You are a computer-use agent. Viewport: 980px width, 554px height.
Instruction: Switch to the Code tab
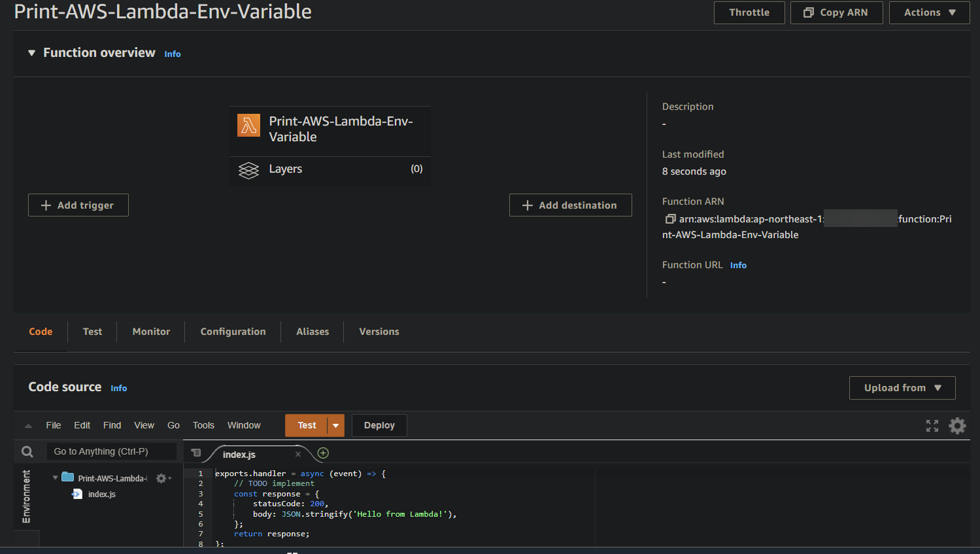click(41, 332)
